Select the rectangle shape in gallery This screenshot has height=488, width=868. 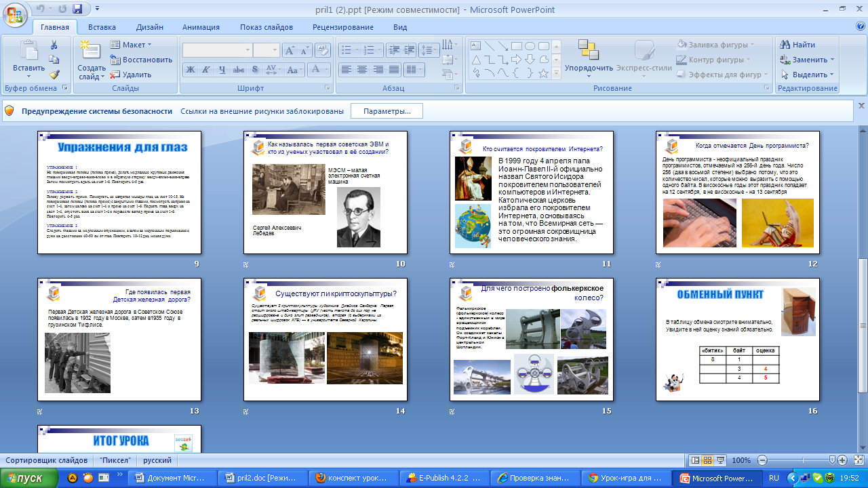pyautogui.click(x=516, y=46)
